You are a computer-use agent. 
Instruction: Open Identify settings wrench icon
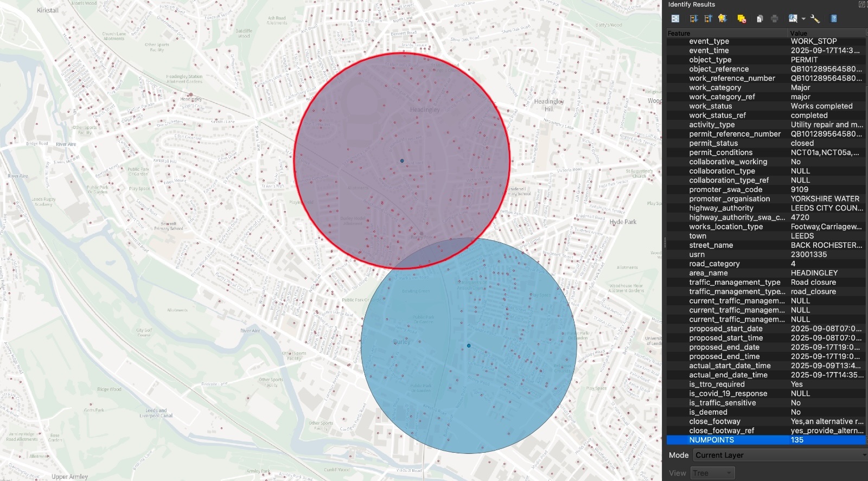(815, 18)
